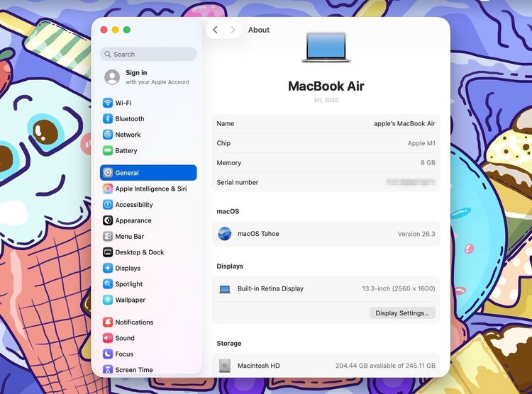Click the Built-in Retina Display label

270,288
